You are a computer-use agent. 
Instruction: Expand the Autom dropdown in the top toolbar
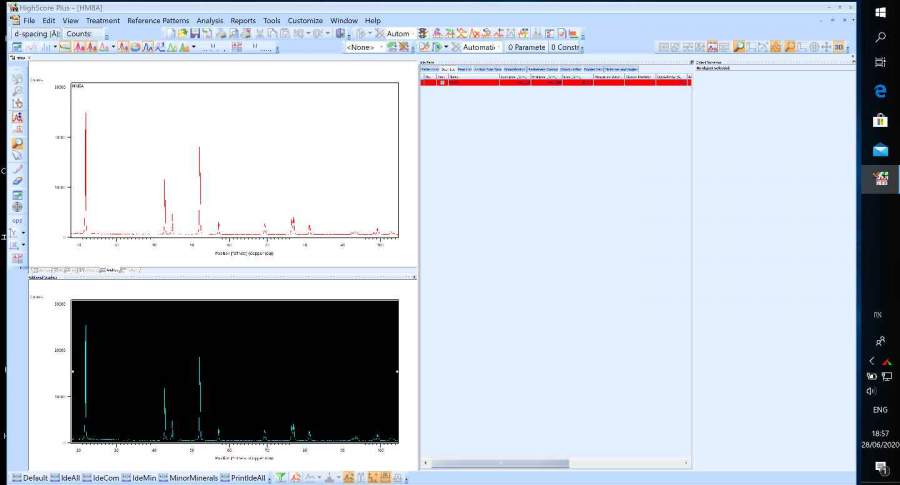click(x=414, y=33)
